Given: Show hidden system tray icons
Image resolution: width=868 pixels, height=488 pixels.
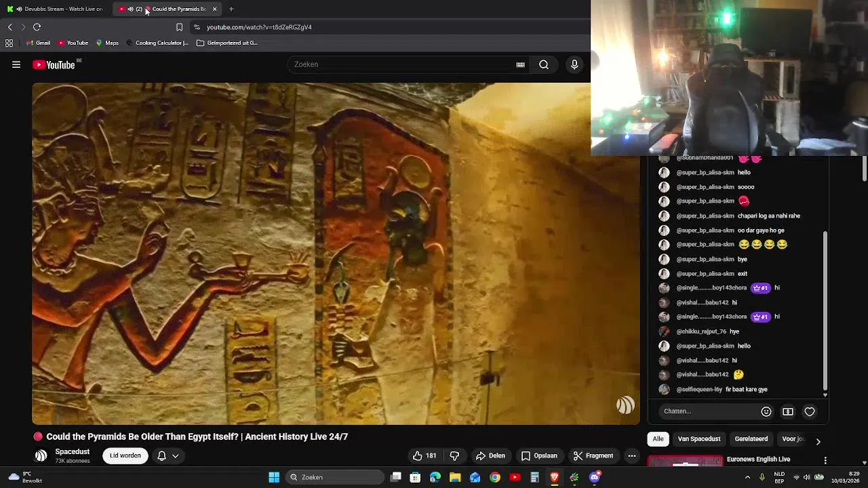Looking at the screenshot, I should tap(747, 477).
